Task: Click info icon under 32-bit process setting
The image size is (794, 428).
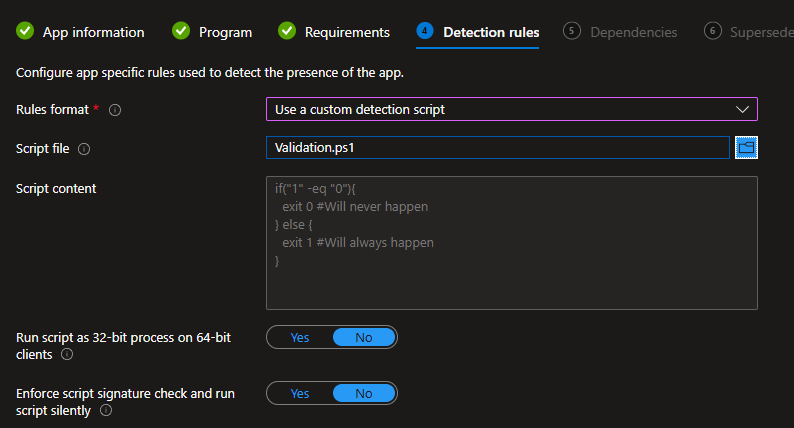Action: pyautogui.click(x=67, y=354)
